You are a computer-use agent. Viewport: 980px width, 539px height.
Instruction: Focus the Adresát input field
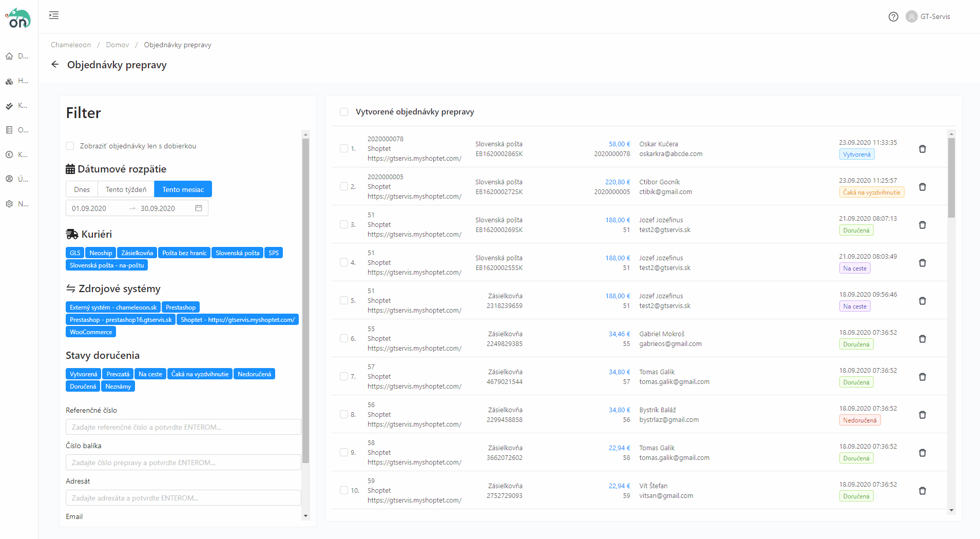pos(183,498)
